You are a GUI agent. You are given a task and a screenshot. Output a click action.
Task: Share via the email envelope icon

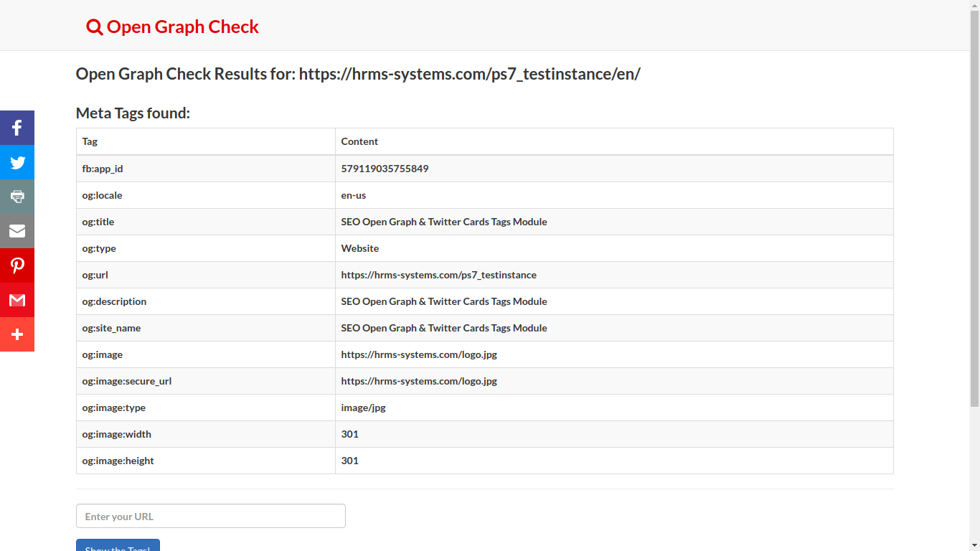tap(17, 231)
